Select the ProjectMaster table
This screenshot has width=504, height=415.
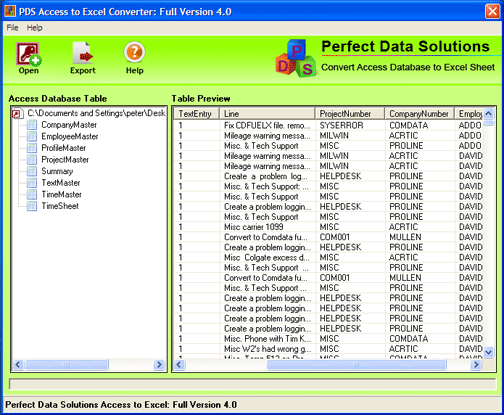65,160
